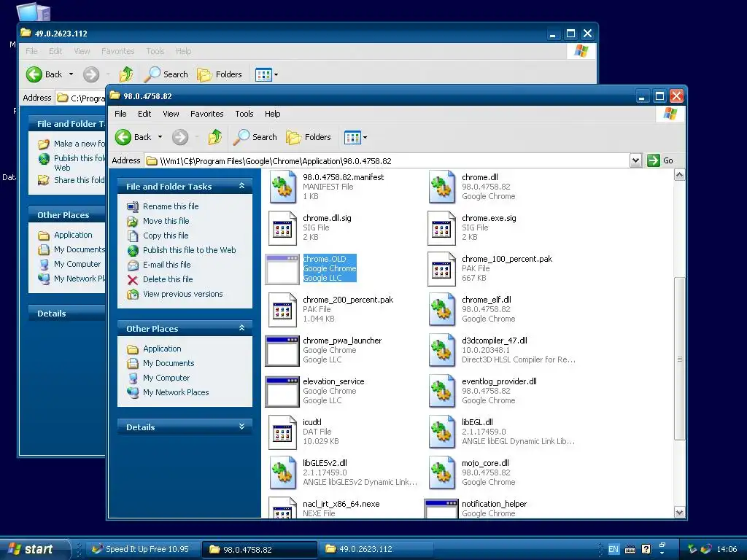Click the file list scrollbar up arrow

(679, 175)
